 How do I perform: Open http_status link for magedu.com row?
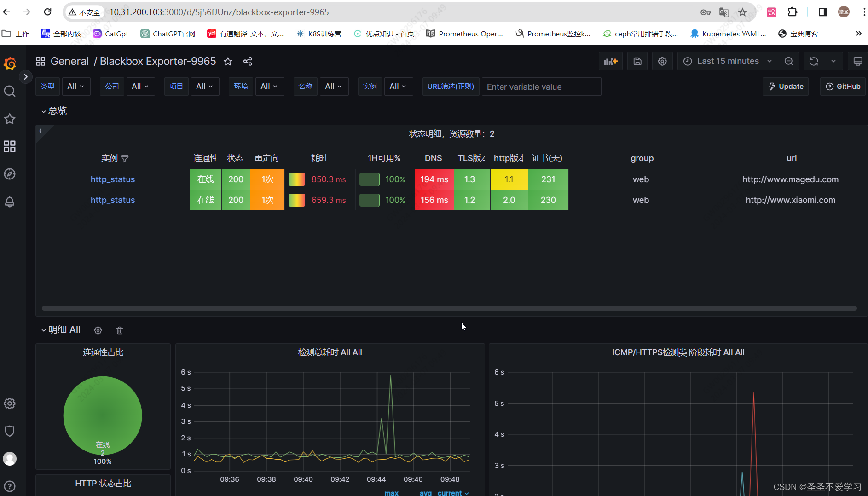113,179
